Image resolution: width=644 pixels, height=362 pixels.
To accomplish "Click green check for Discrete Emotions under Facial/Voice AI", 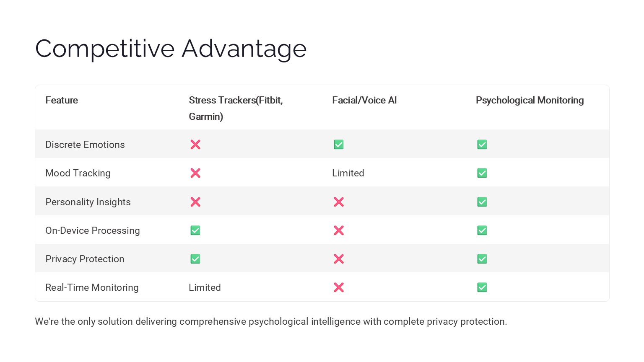I will pos(339,145).
